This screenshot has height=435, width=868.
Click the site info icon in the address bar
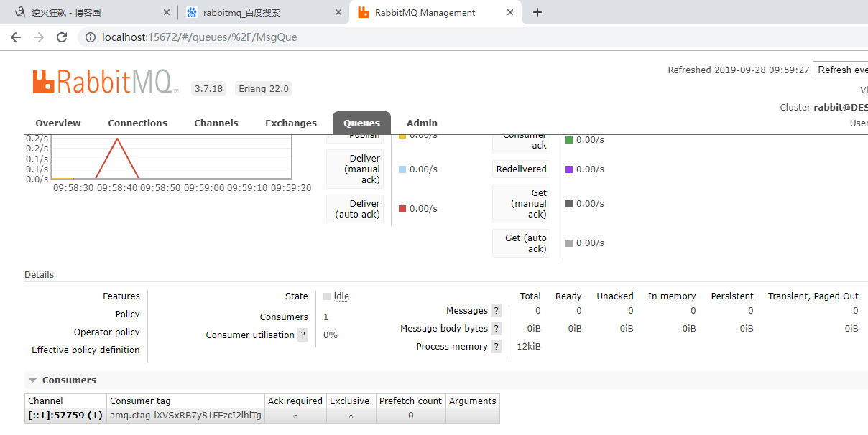(x=91, y=37)
